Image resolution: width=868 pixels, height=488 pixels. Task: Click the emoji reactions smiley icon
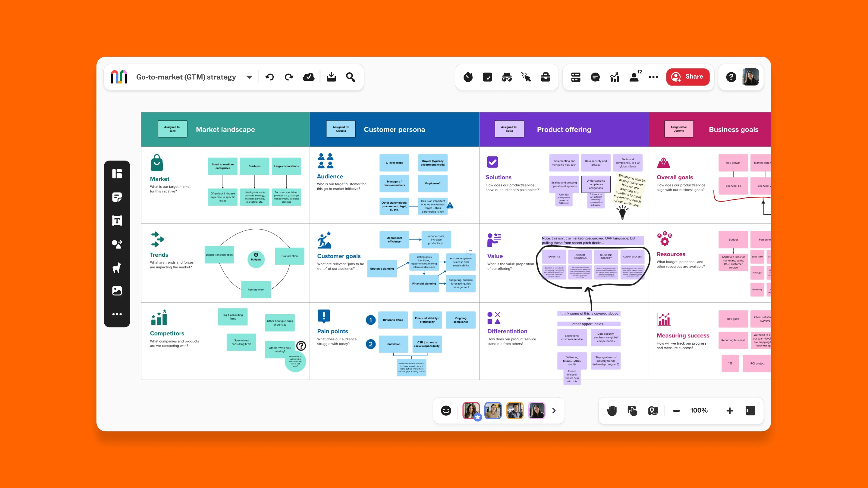(446, 411)
